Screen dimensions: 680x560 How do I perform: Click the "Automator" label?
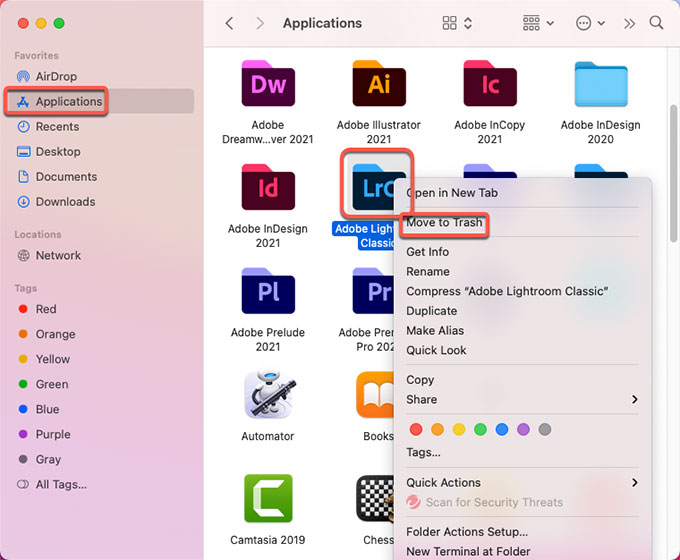pos(268,436)
